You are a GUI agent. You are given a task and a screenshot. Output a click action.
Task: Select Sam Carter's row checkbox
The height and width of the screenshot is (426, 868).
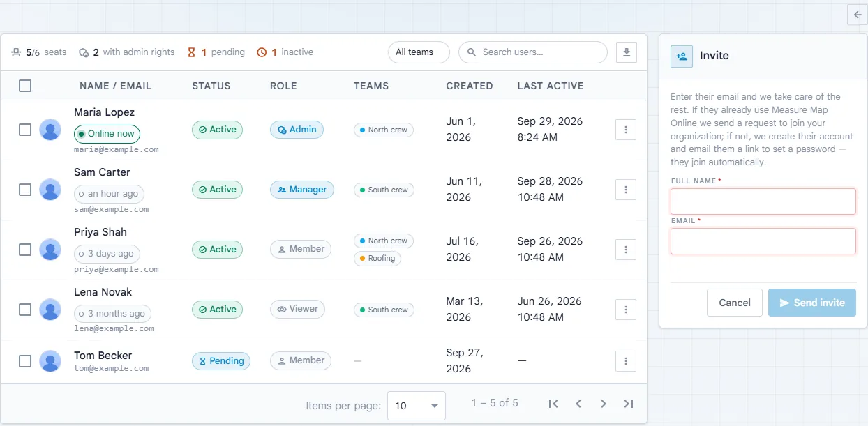click(25, 190)
